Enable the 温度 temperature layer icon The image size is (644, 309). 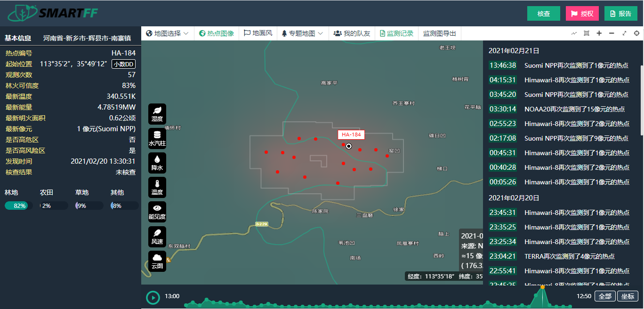[x=157, y=187]
